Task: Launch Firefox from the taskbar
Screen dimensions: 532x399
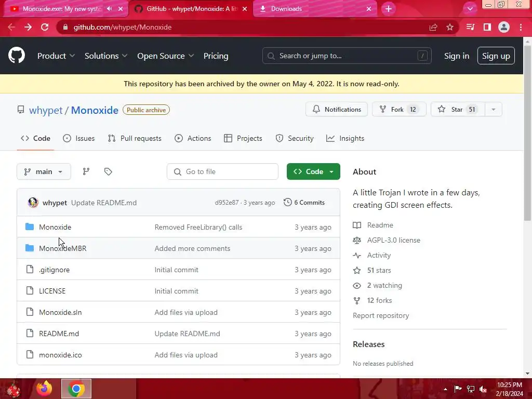Action: pyautogui.click(x=44, y=389)
